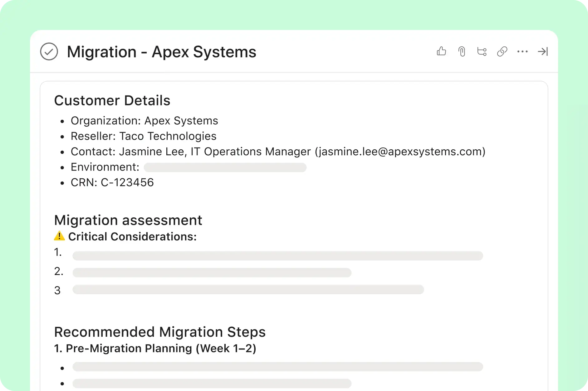Click the third critical consideration placeholder line

248,289
